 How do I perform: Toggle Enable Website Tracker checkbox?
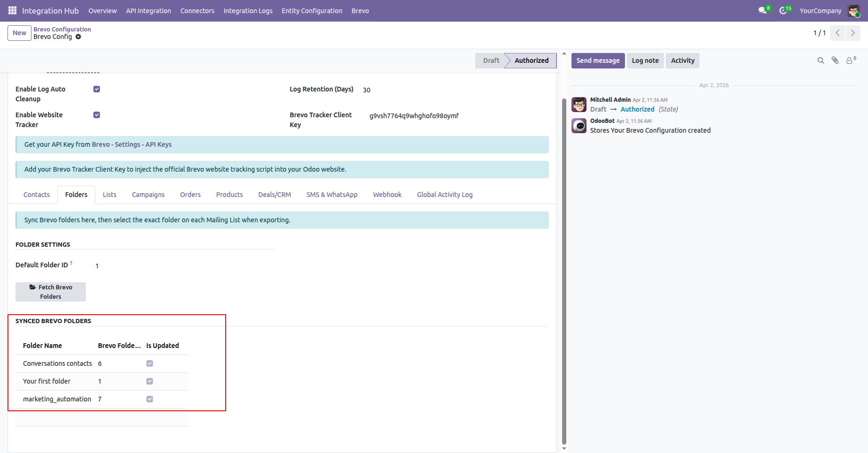point(97,115)
